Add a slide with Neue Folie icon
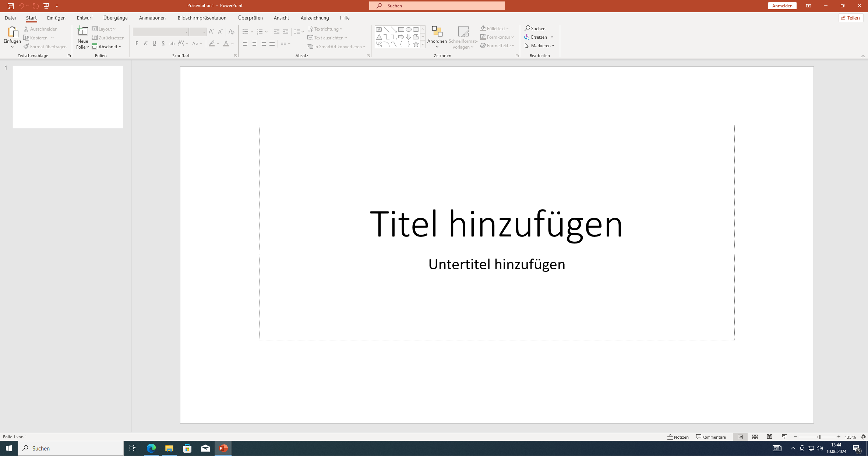868x456 pixels. coord(82,31)
